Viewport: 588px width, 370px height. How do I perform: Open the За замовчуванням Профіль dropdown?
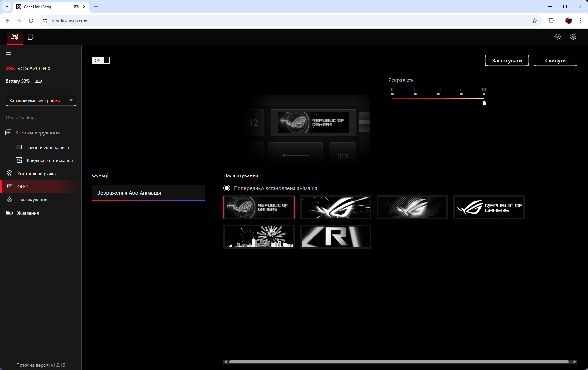[41, 100]
